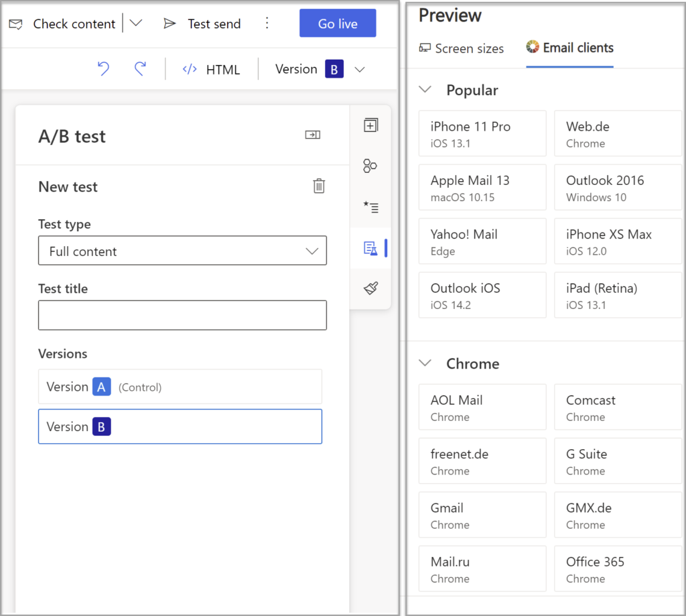686x616 pixels.
Task: Preview in iPad (Retina) iOS 13.1
Action: (x=618, y=295)
